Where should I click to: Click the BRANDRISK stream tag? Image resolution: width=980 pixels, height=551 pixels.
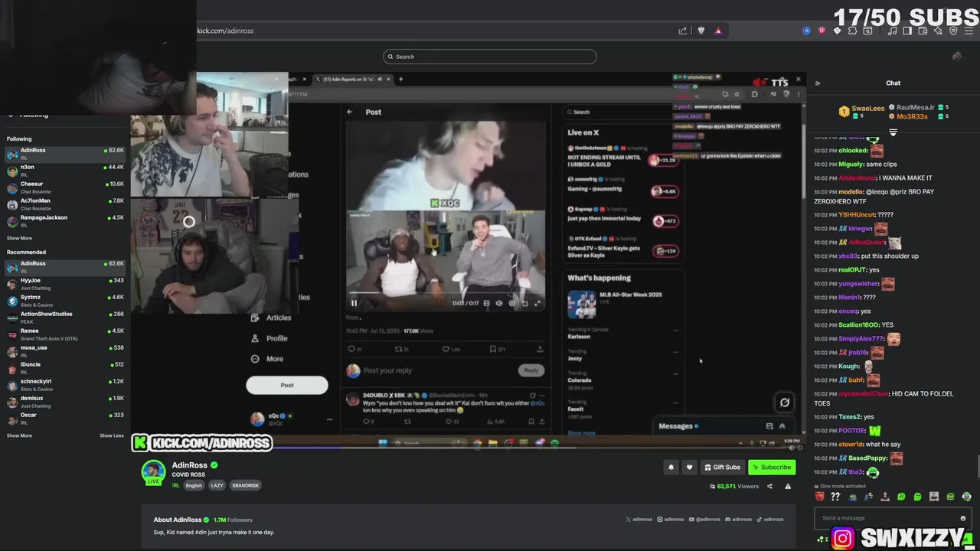(x=246, y=485)
